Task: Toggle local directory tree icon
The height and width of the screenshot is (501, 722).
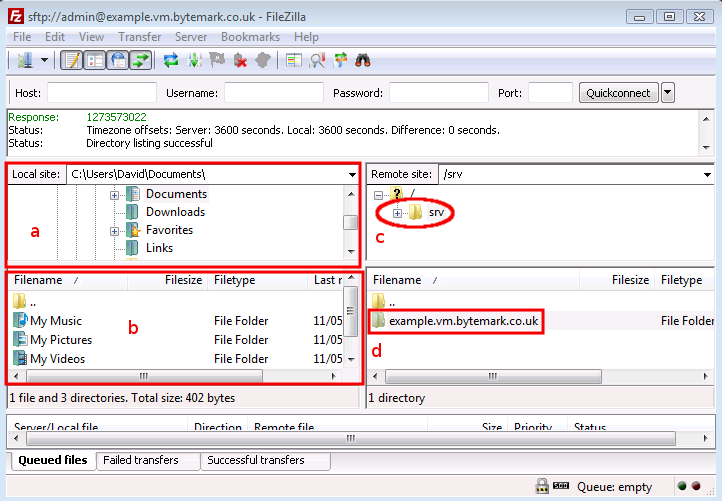Action: [95, 60]
